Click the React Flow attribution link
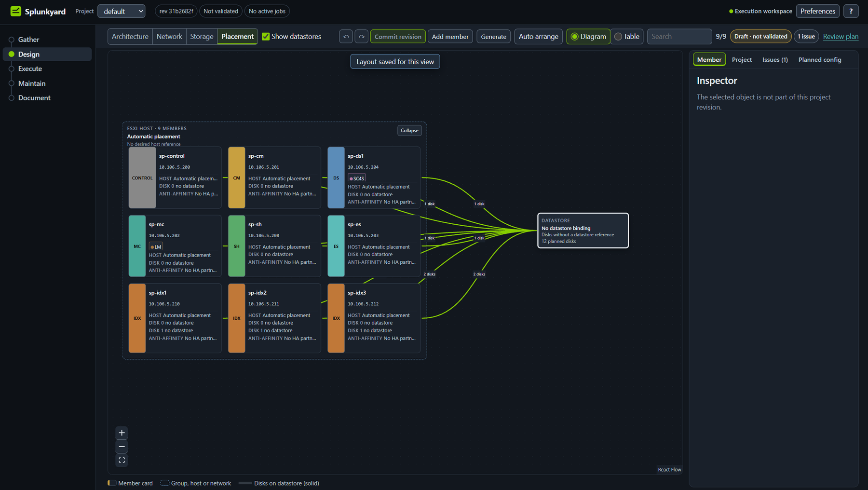This screenshot has height=490, width=868. coord(669,470)
